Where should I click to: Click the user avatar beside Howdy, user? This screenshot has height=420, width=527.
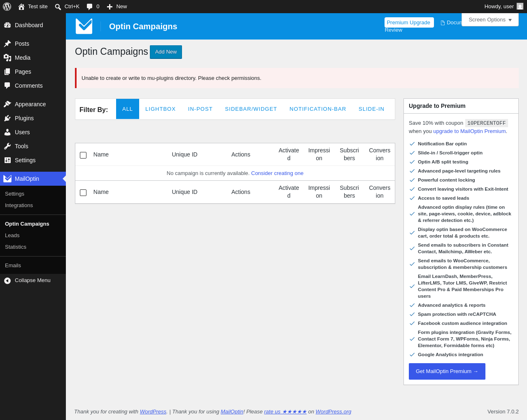(520, 7)
